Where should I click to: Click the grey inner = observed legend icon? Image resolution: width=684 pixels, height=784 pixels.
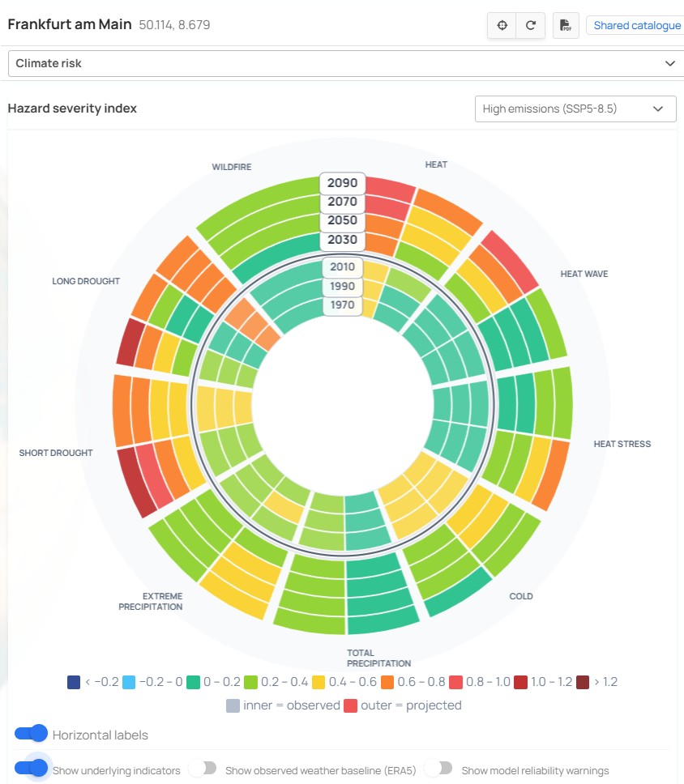click(x=233, y=705)
